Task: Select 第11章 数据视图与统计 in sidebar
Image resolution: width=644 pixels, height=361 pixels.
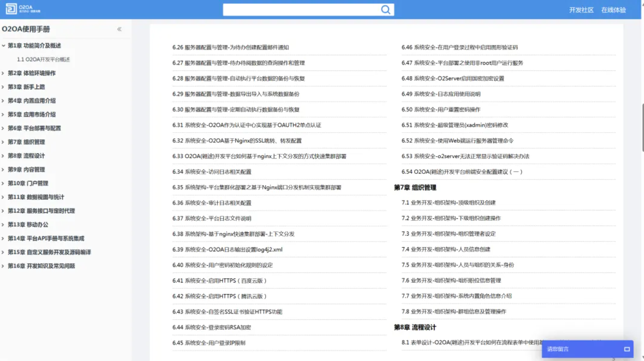Action: click(36, 197)
